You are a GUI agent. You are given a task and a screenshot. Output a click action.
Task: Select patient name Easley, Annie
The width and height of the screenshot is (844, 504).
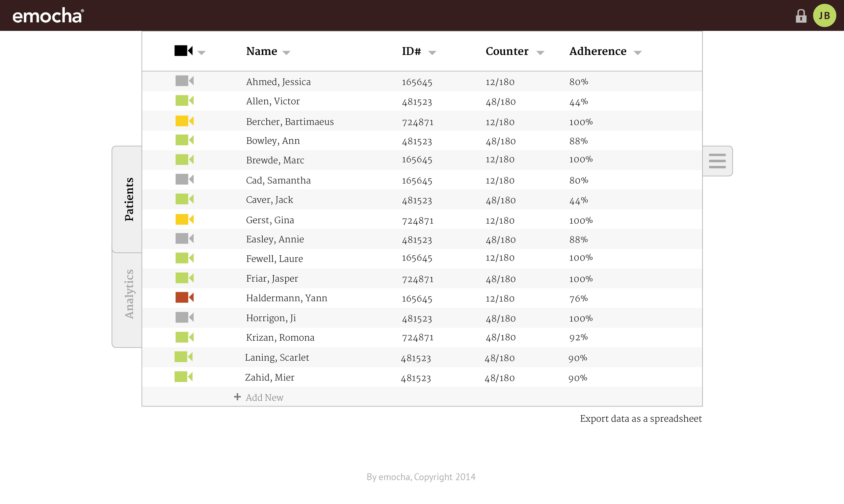tap(275, 239)
